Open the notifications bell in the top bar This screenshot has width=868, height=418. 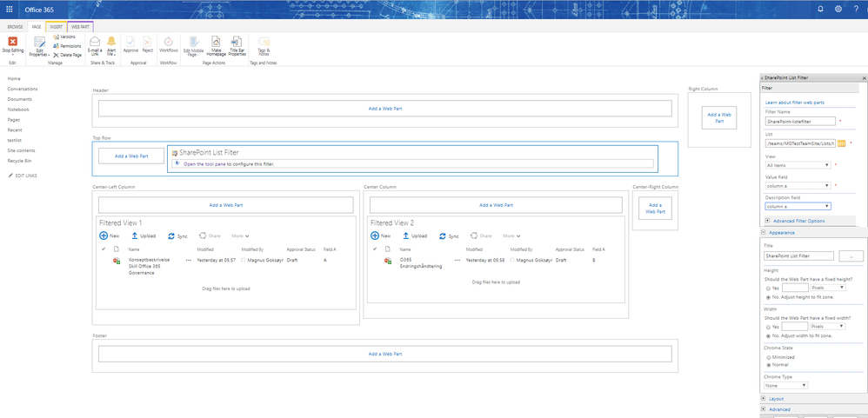tap(820, 9)
